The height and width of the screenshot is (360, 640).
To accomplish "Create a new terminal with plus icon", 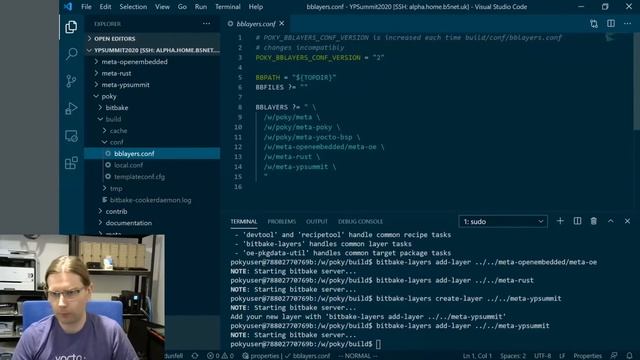I will (560, 221).
